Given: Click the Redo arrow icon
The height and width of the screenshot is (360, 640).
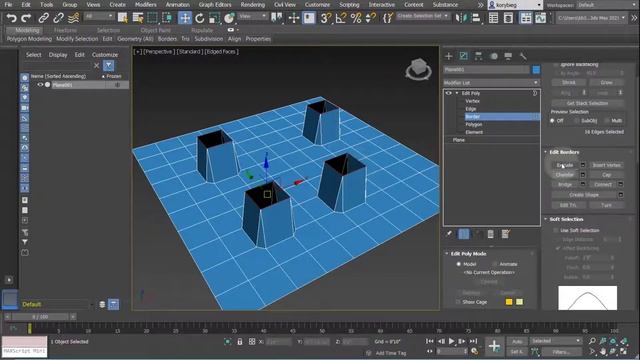Looking at the screenshot, I should (26, 18).
